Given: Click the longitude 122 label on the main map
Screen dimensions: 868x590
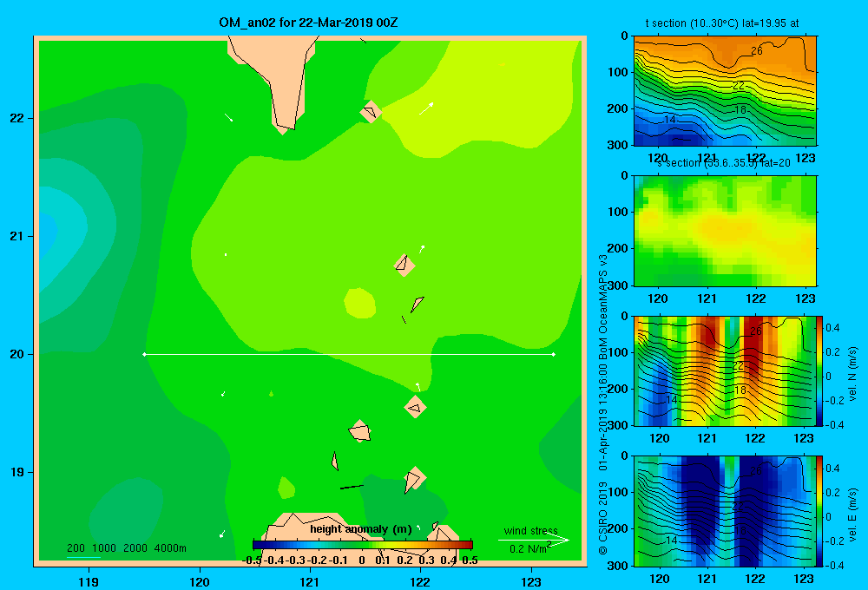Looking at the screenshot, I should click(420, 581).
